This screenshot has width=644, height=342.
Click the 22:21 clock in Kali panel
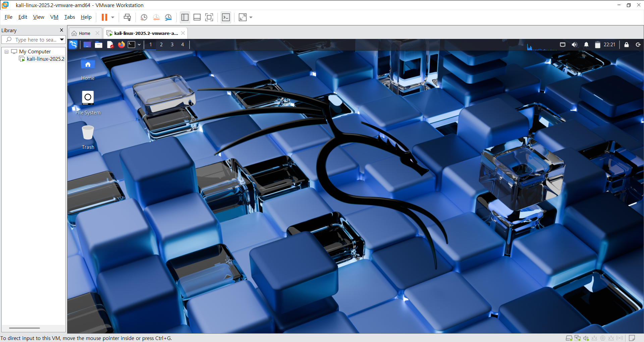[x=609, y=45]
